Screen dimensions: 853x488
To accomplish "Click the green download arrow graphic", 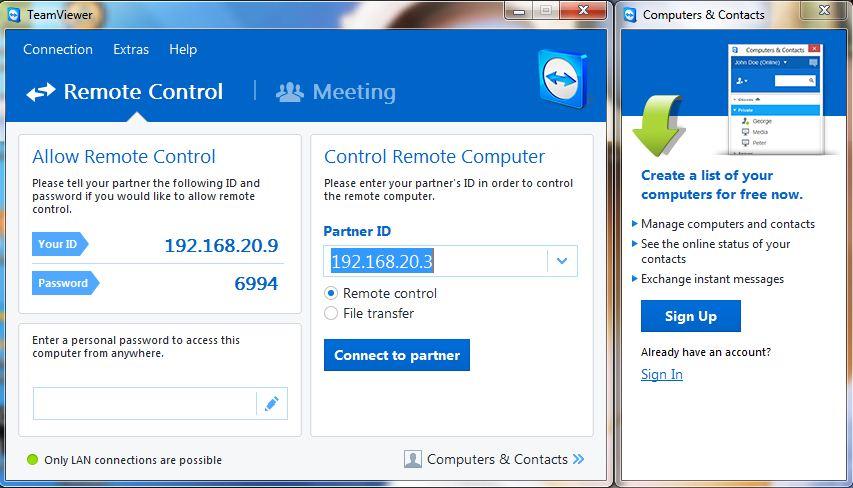I will [658, 126].
